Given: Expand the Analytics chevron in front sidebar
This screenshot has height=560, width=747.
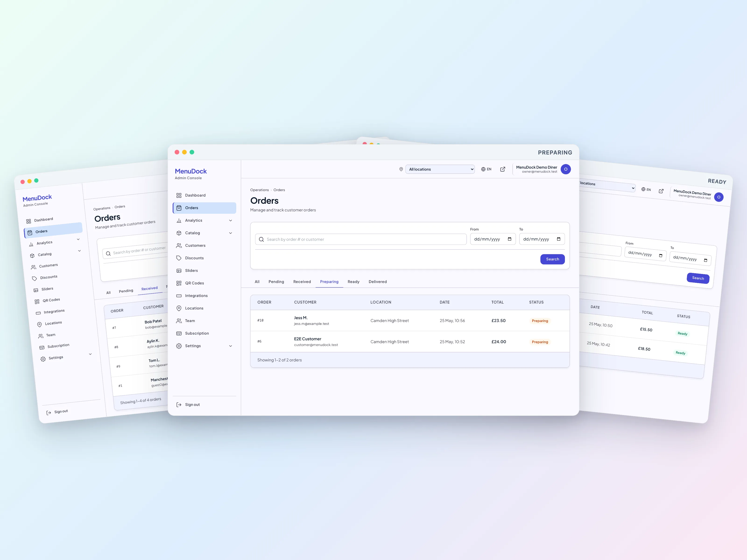Looking at the screenshot, I should click(230, 220).
